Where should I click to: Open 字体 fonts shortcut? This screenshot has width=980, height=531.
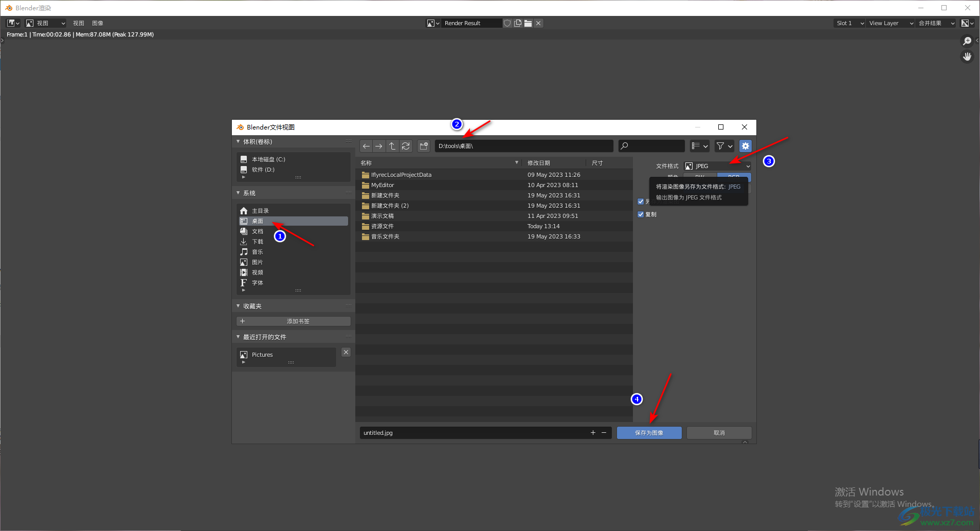(293, 283)
